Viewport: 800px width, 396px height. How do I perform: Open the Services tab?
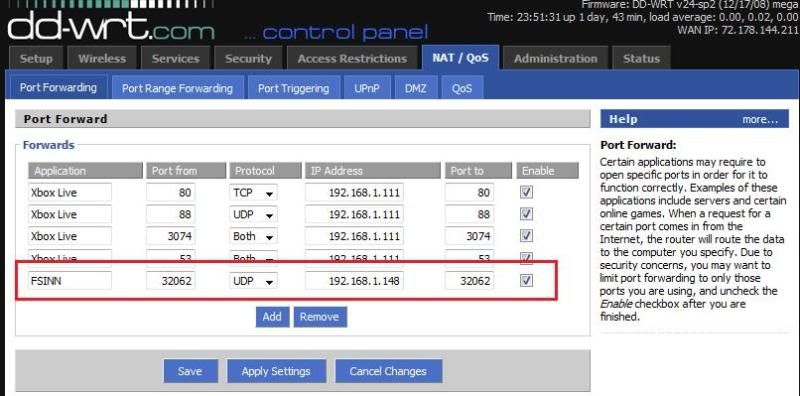(x=176, y=59)
